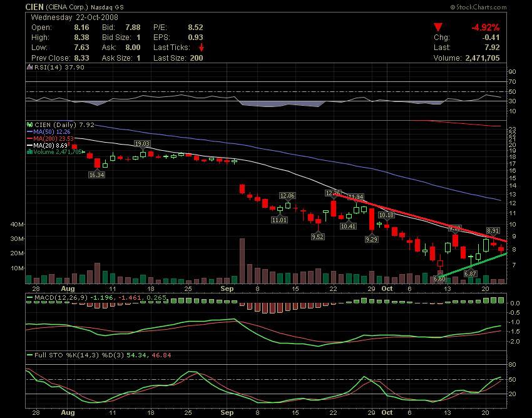Click the '(CIENA Corp.) Nasdaq GS' subtitle
This screenshot has height=418, width=532.
(x=85, y=7)
